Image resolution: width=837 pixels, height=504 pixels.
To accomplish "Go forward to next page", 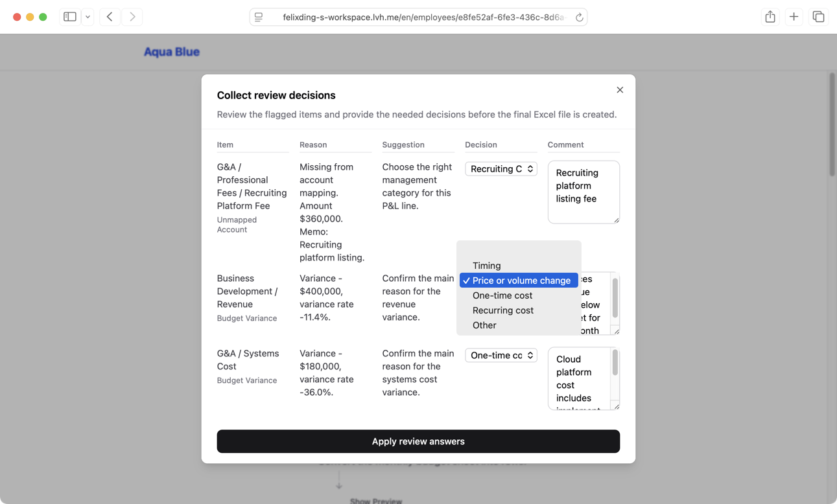I will tap(132, 17).
